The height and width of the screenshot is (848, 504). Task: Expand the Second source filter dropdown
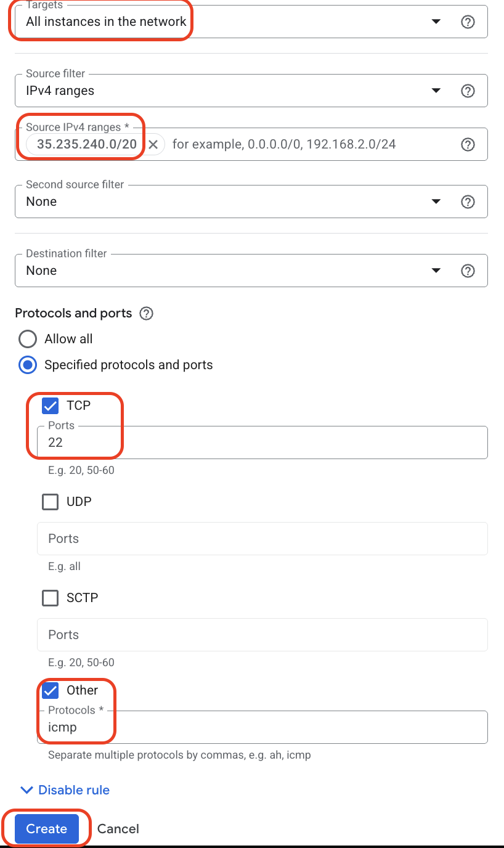pos(436,201)
